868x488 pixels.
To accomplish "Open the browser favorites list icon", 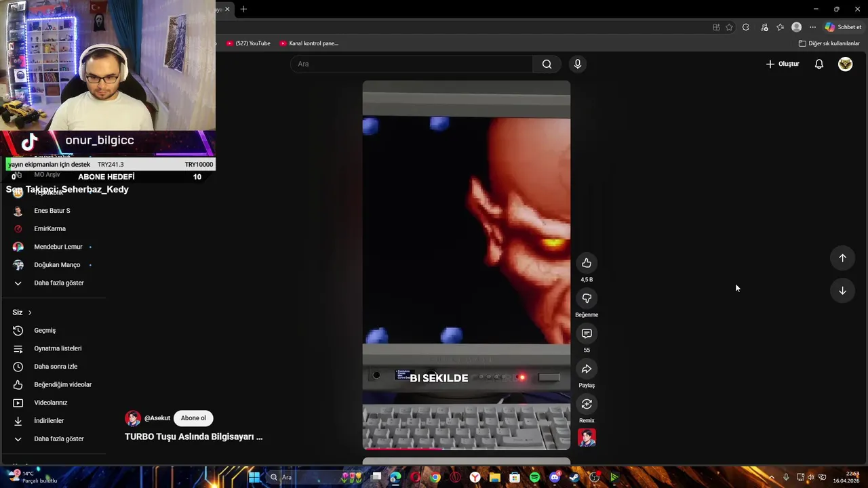I will [x=781, y=27].
